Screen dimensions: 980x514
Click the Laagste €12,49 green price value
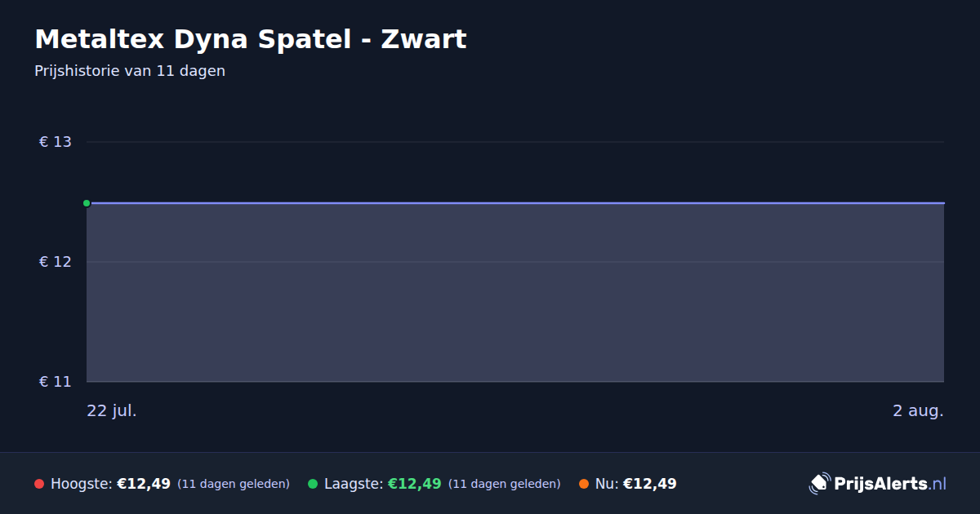415,484
